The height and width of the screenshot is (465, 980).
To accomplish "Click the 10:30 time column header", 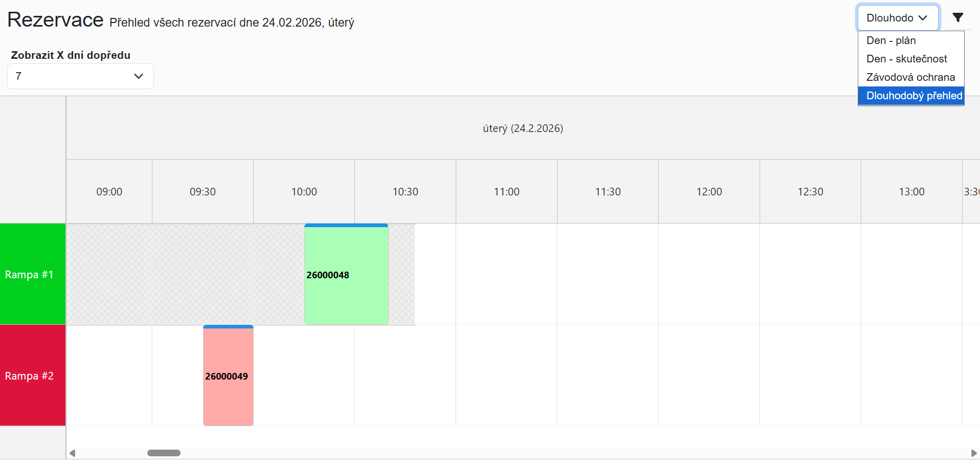I will [405, 192].
